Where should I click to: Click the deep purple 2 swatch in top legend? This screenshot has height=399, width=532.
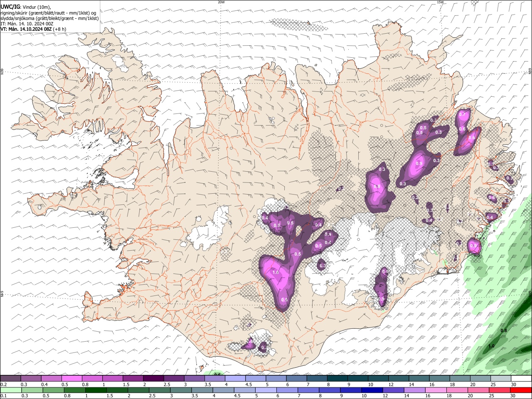click(153, 379)
